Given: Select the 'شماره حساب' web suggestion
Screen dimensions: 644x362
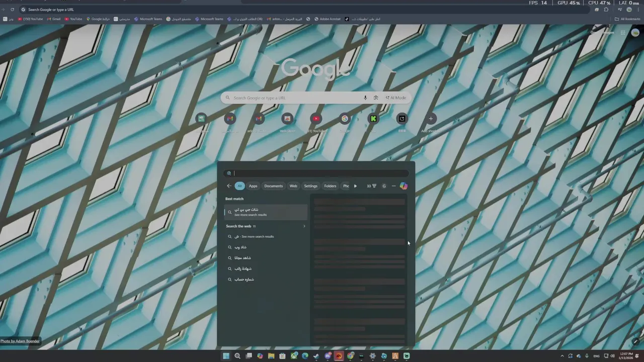Looking at the screenshot, I should 266,280.
